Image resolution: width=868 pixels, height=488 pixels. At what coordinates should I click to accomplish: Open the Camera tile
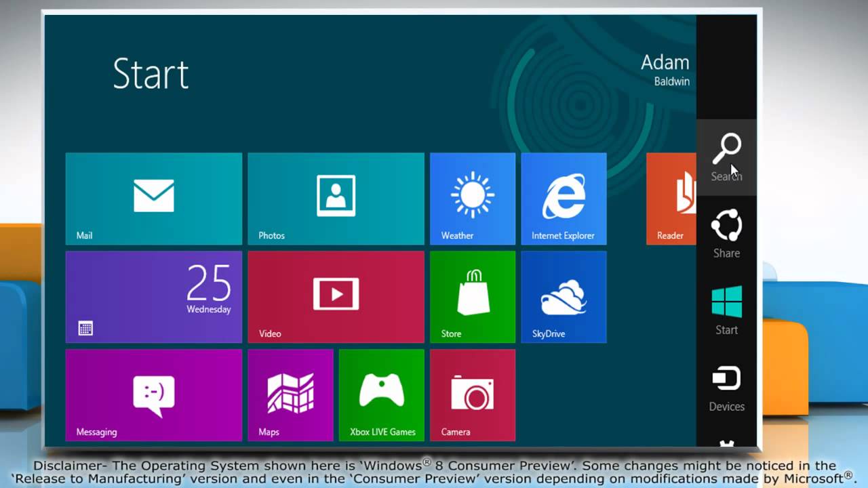click(473, 395)
